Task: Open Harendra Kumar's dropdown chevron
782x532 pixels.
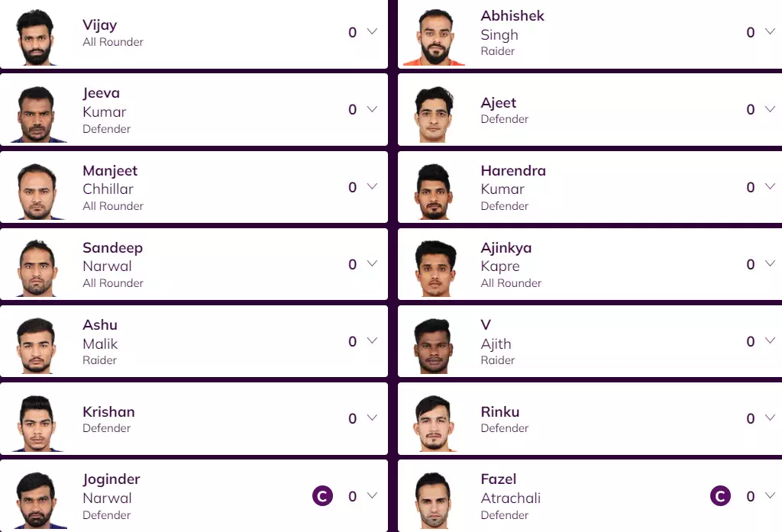Action: coord(769,187)
